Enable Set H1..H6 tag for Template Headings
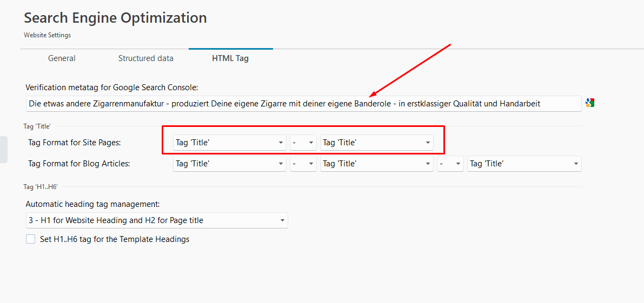 (x=31, y=239)
